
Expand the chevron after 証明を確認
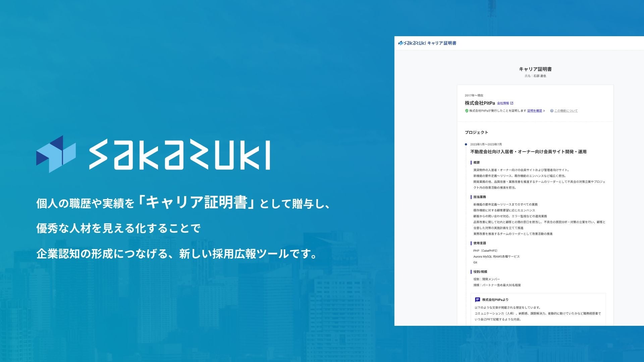tap(544, 111)
